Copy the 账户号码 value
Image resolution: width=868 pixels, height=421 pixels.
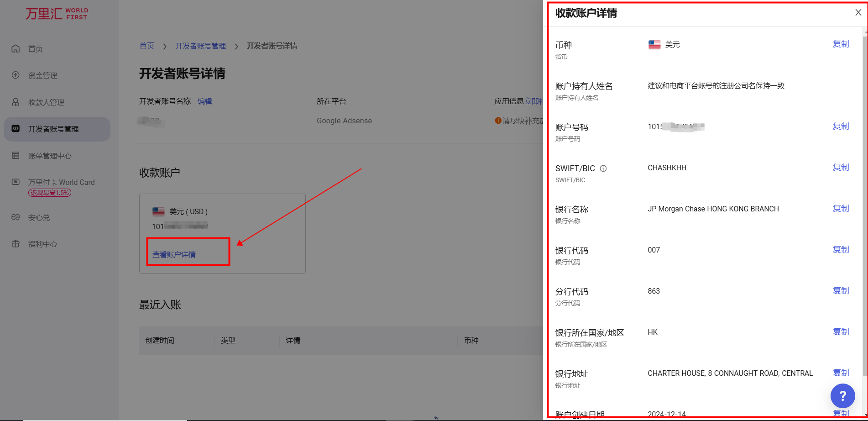(x=841, y=126)
